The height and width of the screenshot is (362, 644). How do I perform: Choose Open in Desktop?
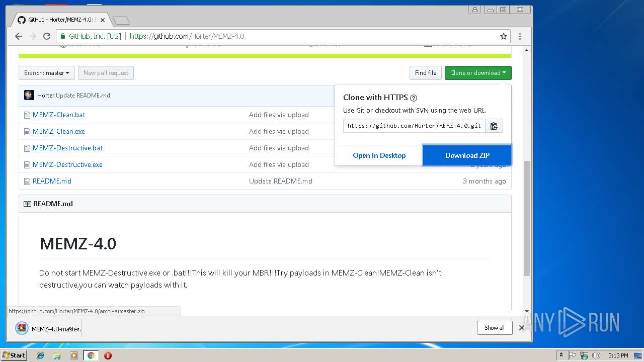coord(379,155)
